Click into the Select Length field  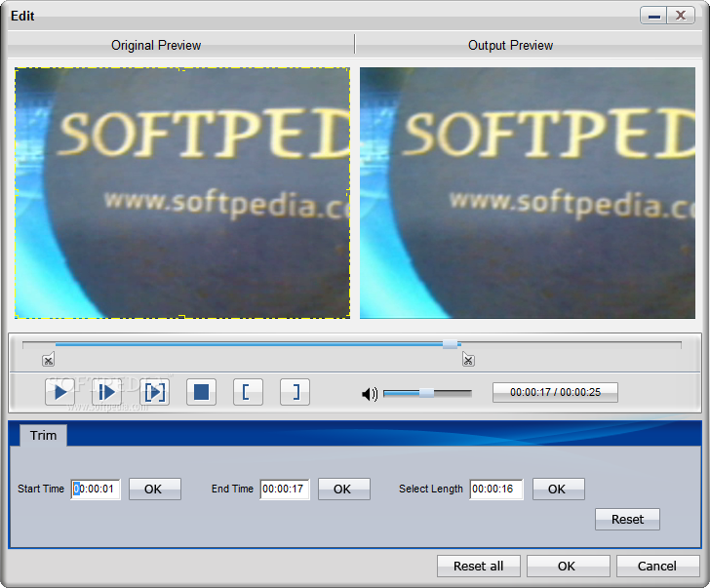496,489
